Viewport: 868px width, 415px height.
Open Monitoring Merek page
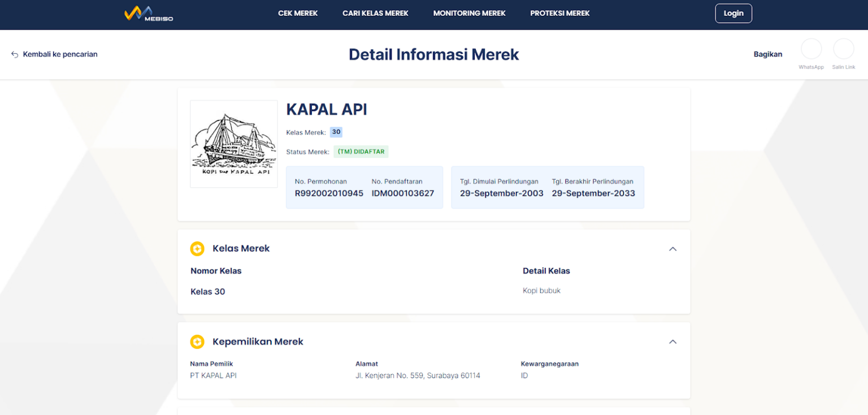point(469,14)
